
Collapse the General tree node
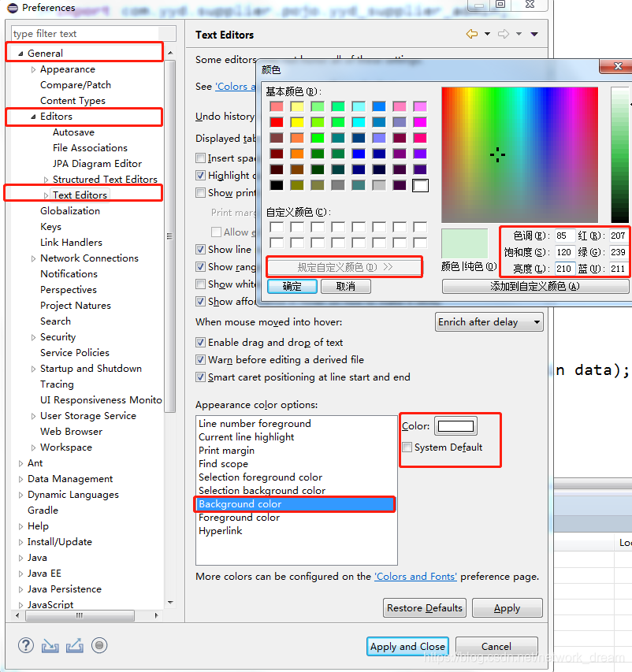pyautogui.click(x=20, y=54)
